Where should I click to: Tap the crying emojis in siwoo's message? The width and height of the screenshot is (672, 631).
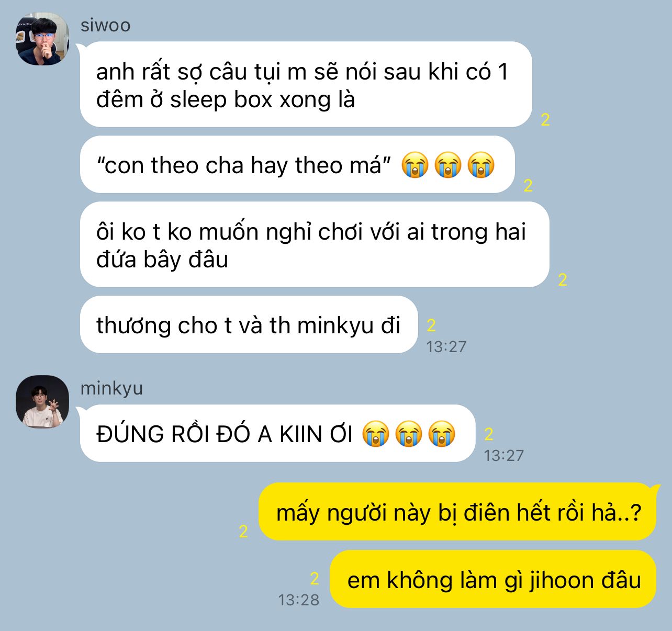tap(448, 165)
